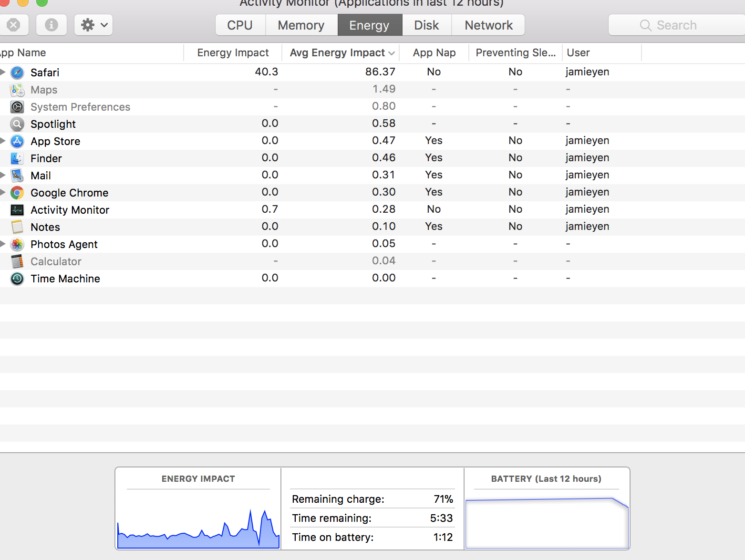Viewport: 745px width, 560px height.
Task: Click the magnifier icon in Search field
Action: tap(646, 25)
